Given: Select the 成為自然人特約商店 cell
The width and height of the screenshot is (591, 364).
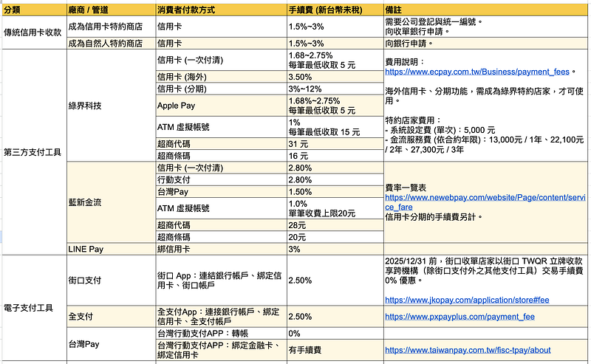Looking at the screenshot, I should click(x=112, y=44).
